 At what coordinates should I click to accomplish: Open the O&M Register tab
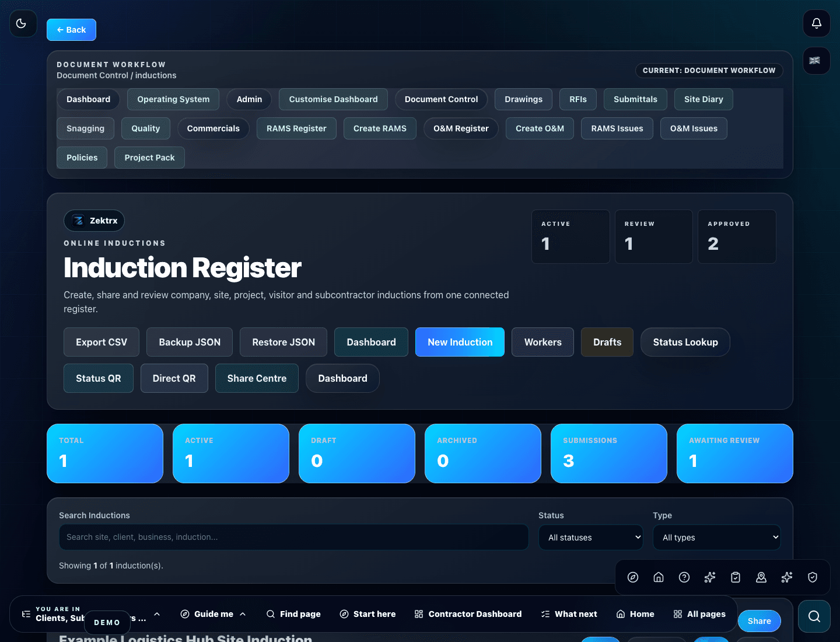click(x=461, y=128)
